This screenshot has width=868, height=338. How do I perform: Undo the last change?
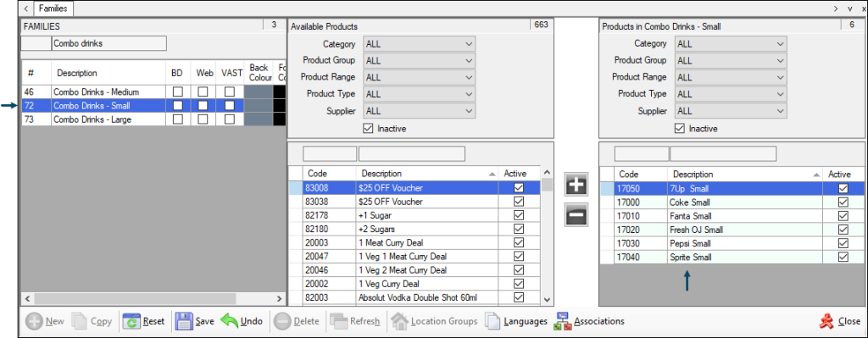[242, 321]
